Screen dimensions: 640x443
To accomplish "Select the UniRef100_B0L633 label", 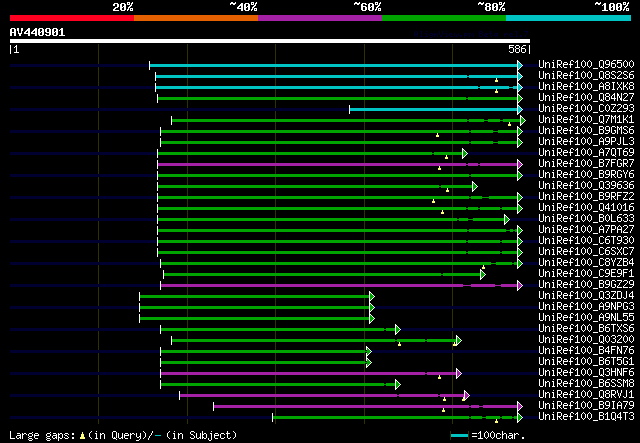I will (586, 219).
